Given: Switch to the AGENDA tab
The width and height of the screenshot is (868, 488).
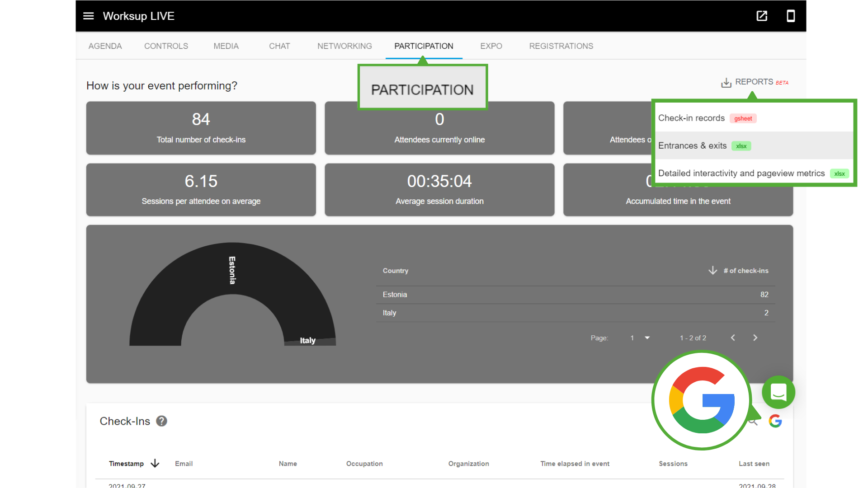Looking at the screenshot, I should tap(105, 46).
